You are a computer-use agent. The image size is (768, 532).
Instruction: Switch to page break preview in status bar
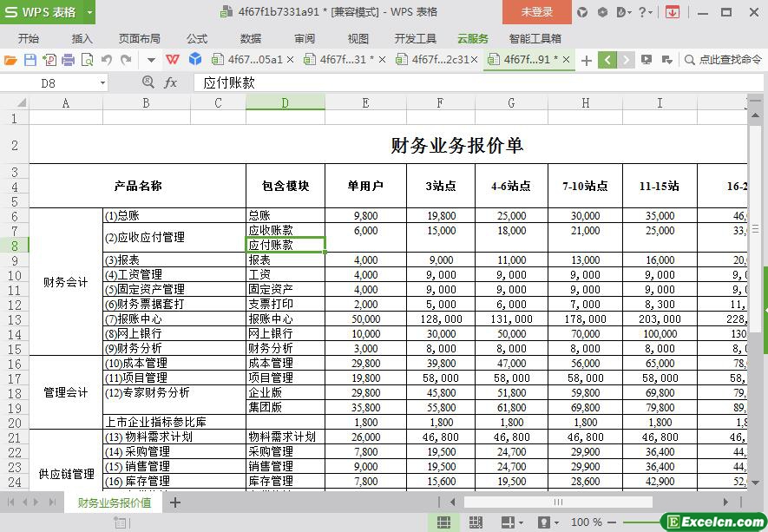click(476, 522)
